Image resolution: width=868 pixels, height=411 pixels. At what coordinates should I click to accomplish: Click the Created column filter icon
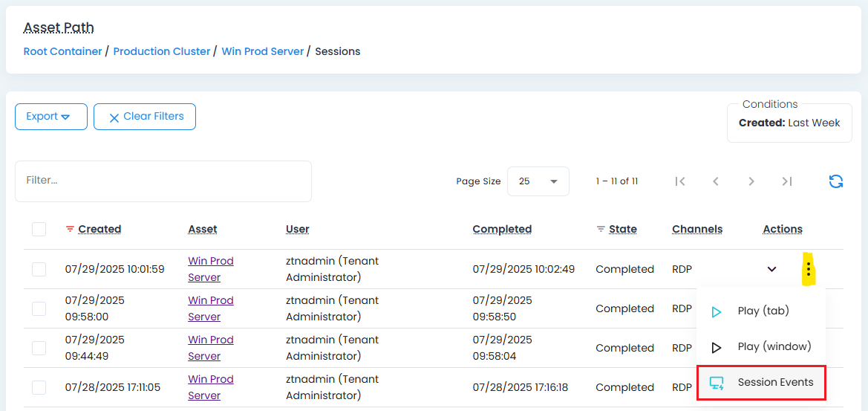pos(71,229)
